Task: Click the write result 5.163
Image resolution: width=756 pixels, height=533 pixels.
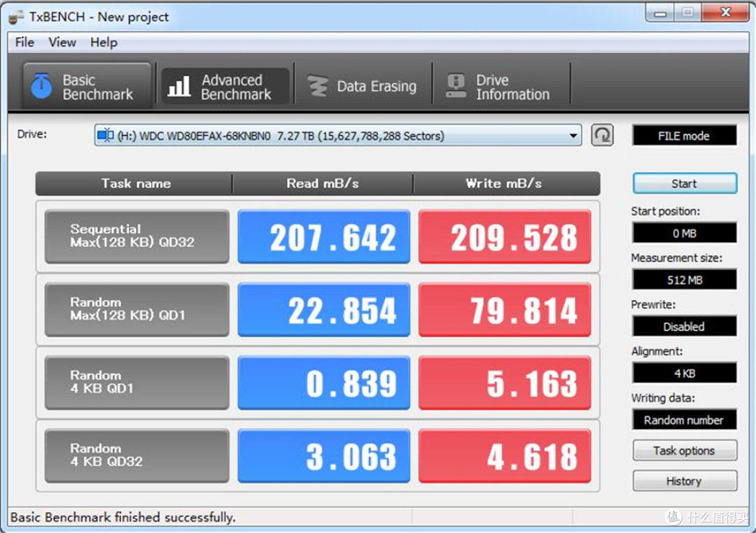Action: pyautogui.click(x=505, y=383)
